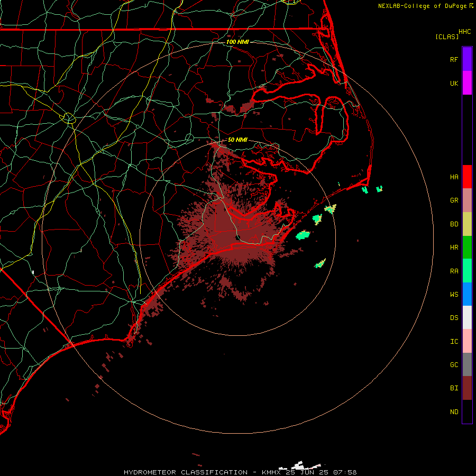Image resolution: width=476 pixels, height=476 pixels.
Task: Click the 07:58 timestamp
Action: pyautogui.click(x=344, y=472)
